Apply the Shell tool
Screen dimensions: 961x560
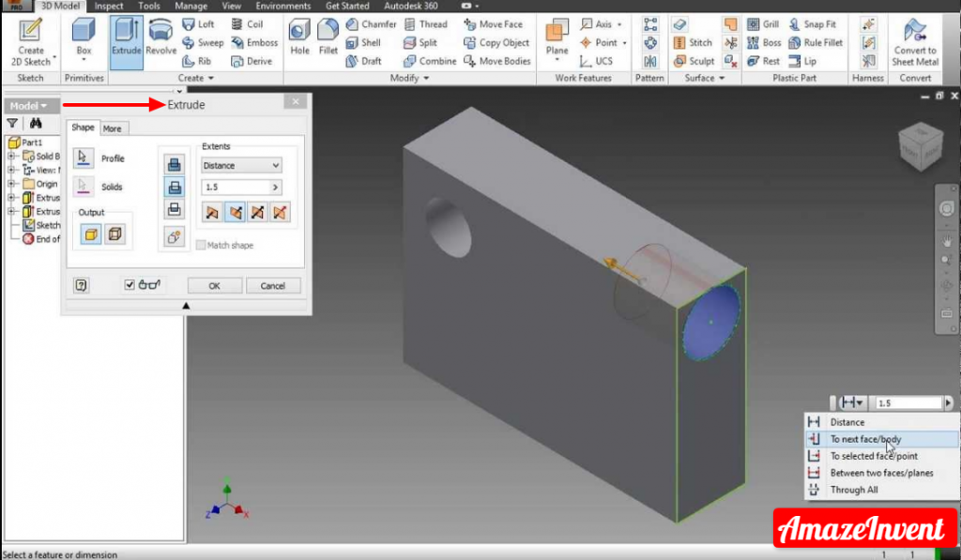363,42
